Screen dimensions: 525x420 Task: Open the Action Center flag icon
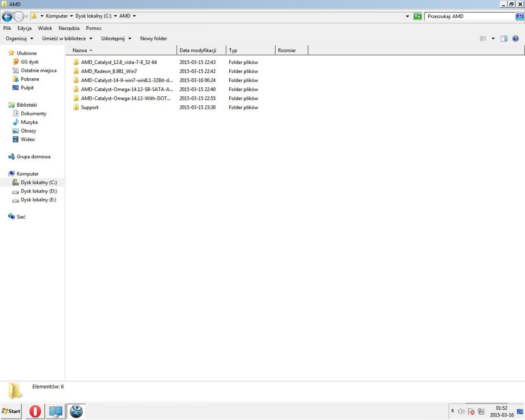471,411
